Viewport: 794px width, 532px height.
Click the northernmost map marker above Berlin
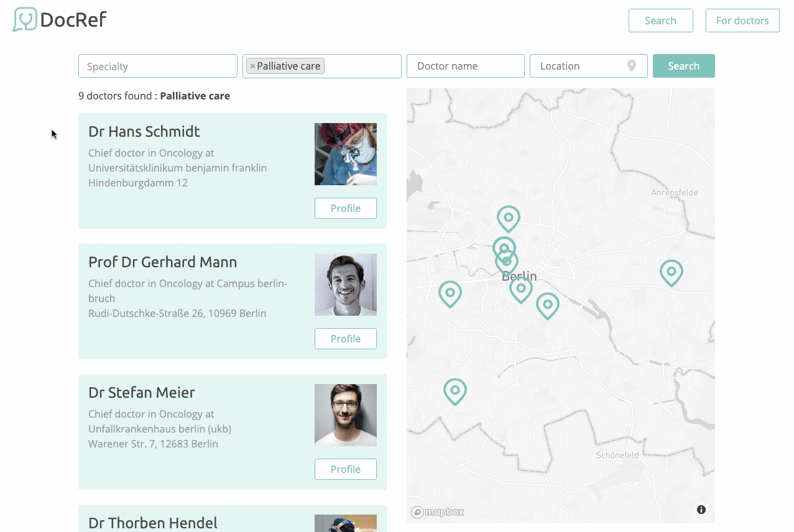[508, 218]
